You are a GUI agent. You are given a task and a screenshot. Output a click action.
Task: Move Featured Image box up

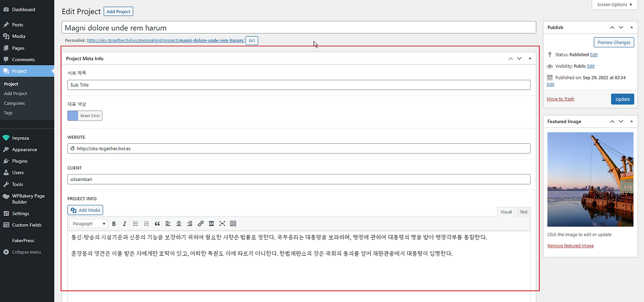coord(612,121)
